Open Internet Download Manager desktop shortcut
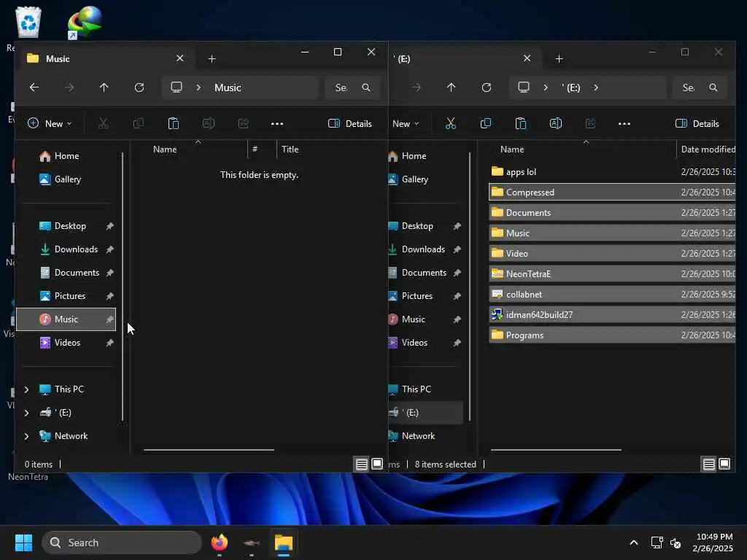Screen dimensions: 747x560 click(x=85, y=23)
